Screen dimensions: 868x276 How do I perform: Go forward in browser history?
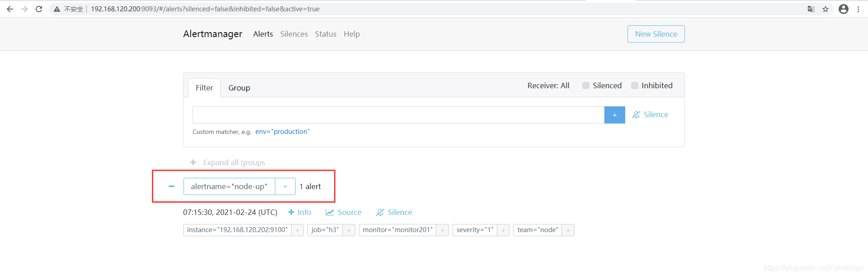click(x=24, y=9)
